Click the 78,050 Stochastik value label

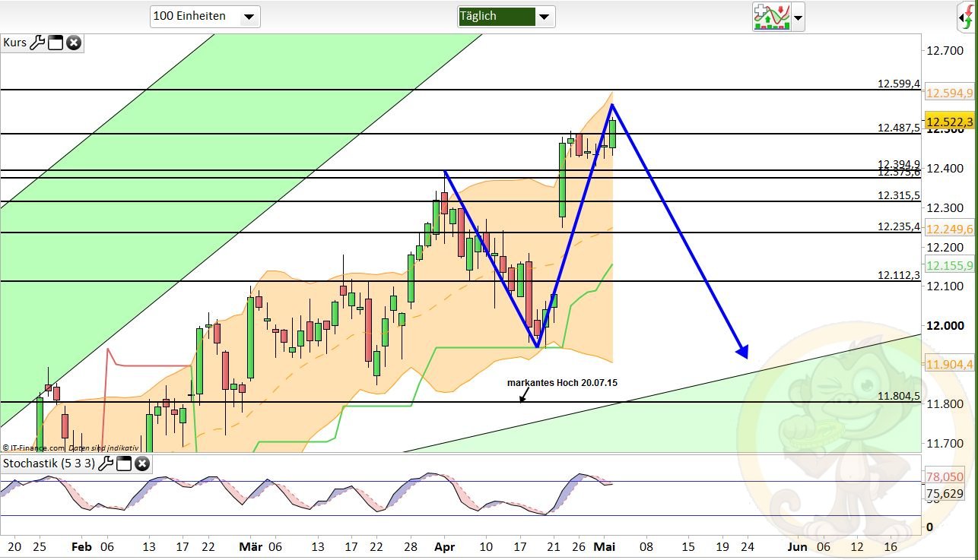point(945,477)
